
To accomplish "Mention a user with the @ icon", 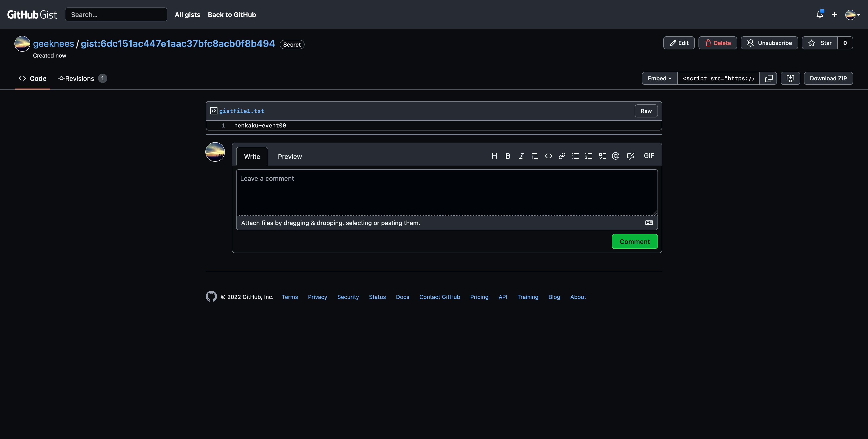I will coord(616,156).
